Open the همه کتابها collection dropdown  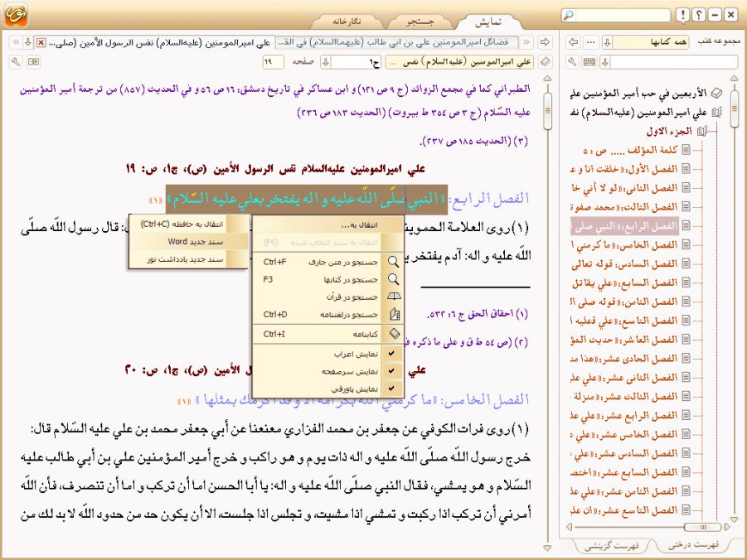[607, 42]
